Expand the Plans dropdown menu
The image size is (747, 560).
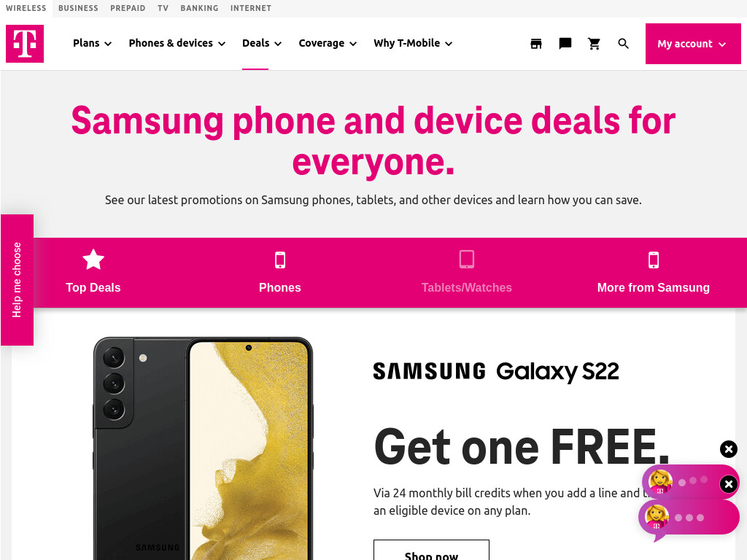pos(92,43)
